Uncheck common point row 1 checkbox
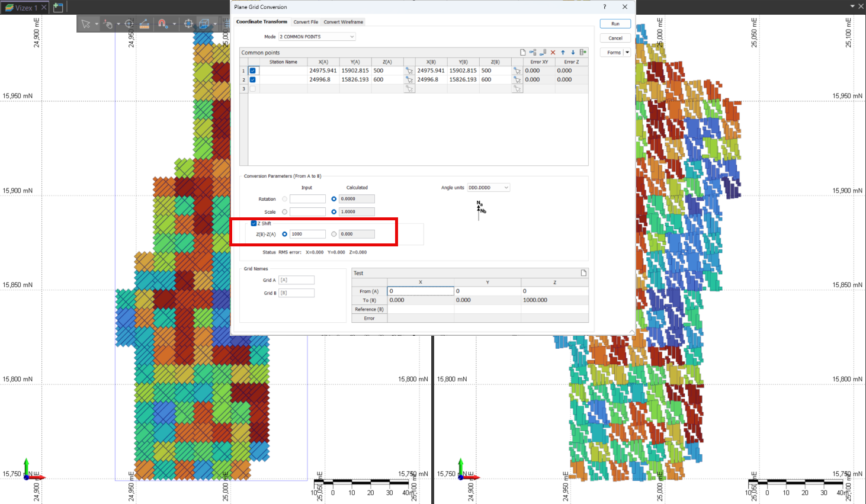 pyautogui.click(x=253, y=70)
